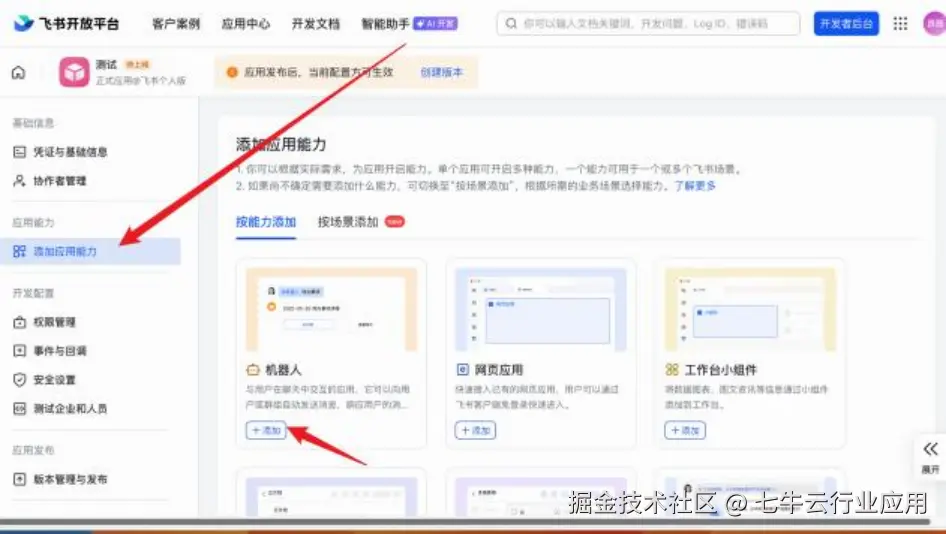The width and height of the screenshot is (946, 534).
Task: Click the pink 测试 app cube icon
Action: click(x=74, y=72)
